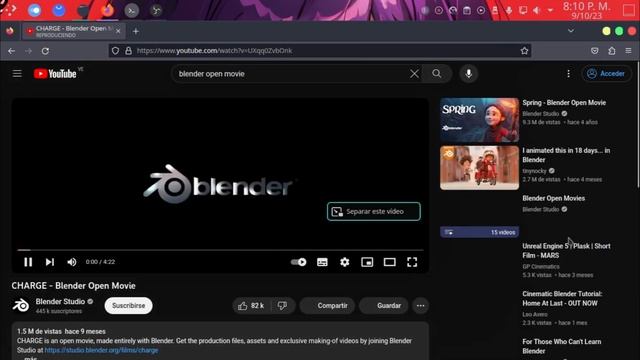The width and height of the screenshot is (640, 360).
Task: Go forward in Firefox
Action: click(x=28, y=51)
